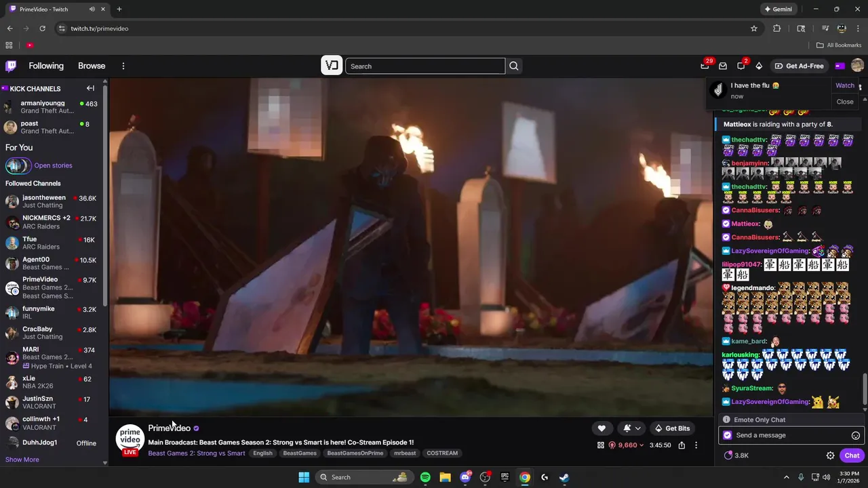The image size is (868, 488).
Task: Click the Twitch logo home icon
Action: (11, 66)
